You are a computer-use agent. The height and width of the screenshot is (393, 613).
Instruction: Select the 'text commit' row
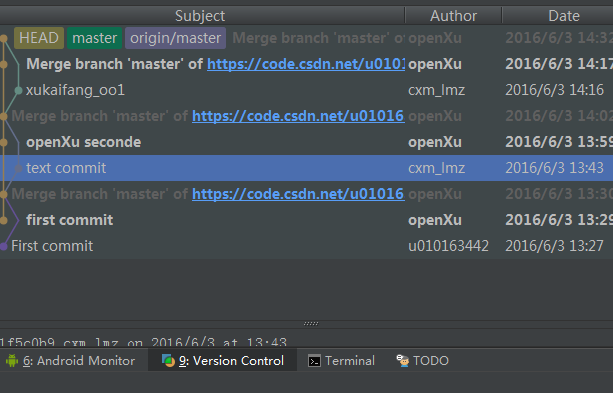pyautogui.click(x=306, y=168)
